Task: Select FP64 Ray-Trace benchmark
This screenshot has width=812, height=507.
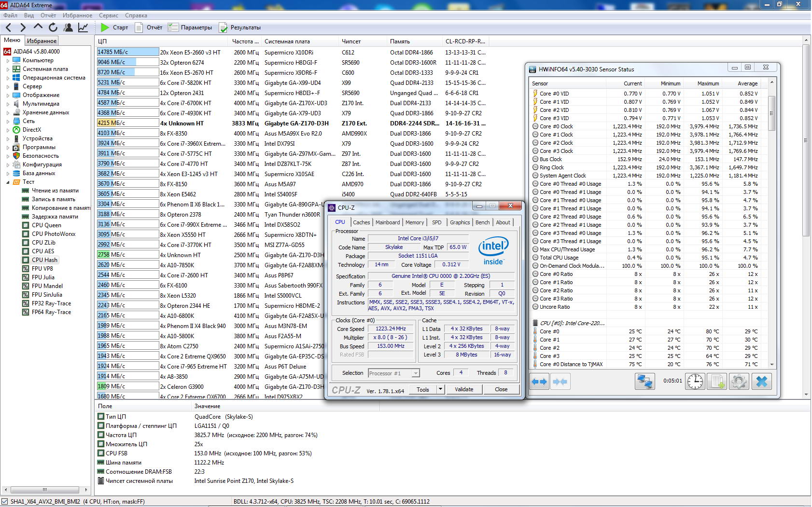Action: click(51, 312)
